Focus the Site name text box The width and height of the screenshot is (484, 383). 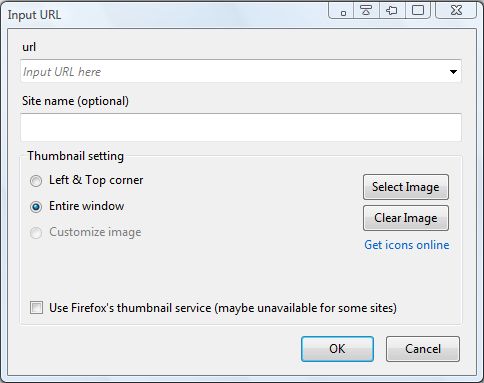point(241,127)
